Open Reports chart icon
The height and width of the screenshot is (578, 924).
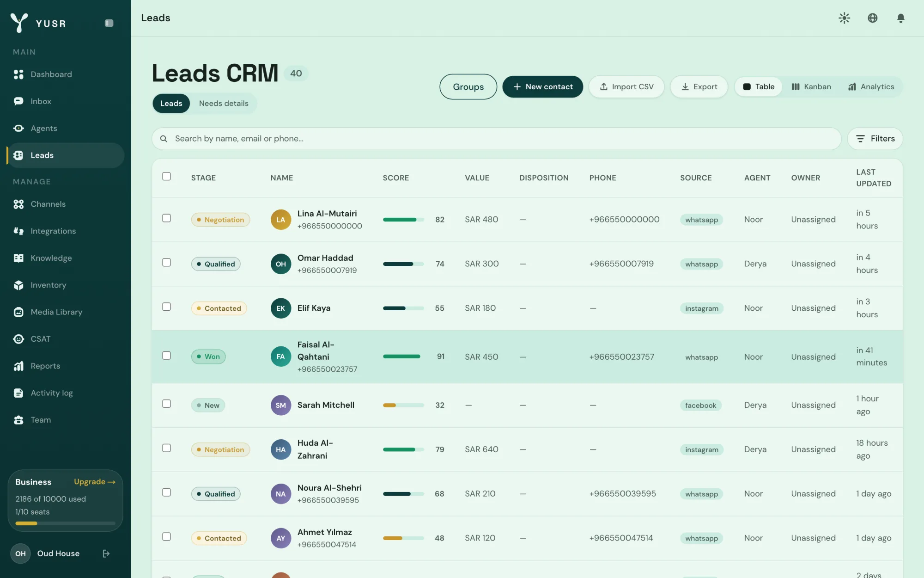[x=18, y=366]
